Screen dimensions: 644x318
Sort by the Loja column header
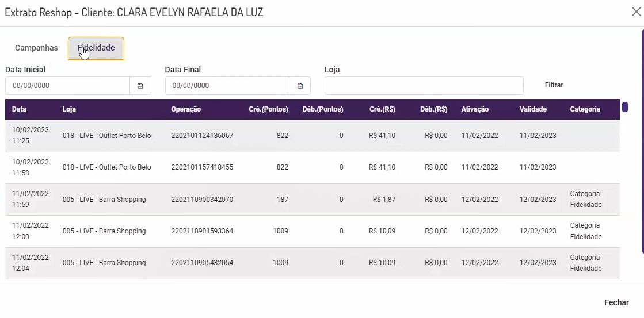pyautogui.click(x=69, y=109)
